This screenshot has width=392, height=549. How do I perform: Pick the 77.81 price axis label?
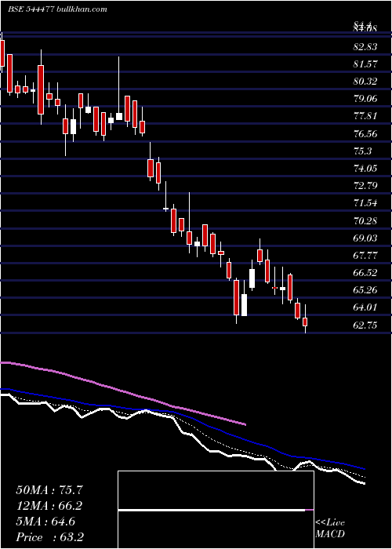click(365, 116)
